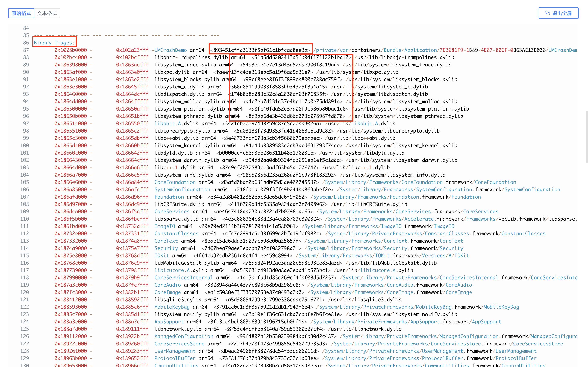This screenshot has width=588, height=367.
Task: Click the ProtocolBuffer name on line 129
Action: point(175,358)
